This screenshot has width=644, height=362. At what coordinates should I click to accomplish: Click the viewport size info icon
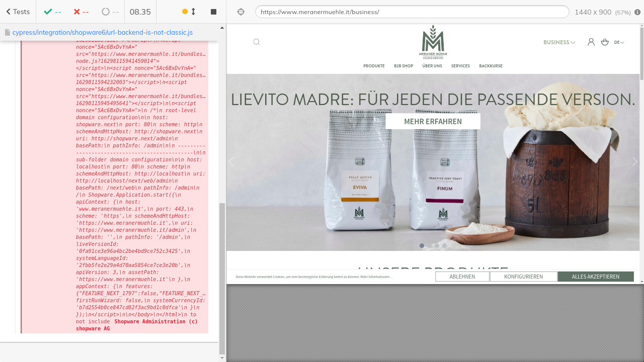[637, 12]
